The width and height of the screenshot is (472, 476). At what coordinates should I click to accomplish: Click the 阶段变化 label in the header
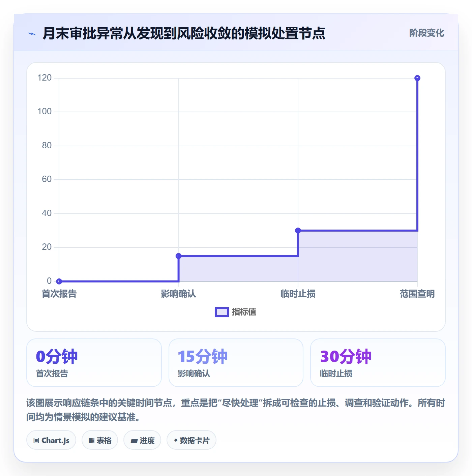tap(426, 33)
